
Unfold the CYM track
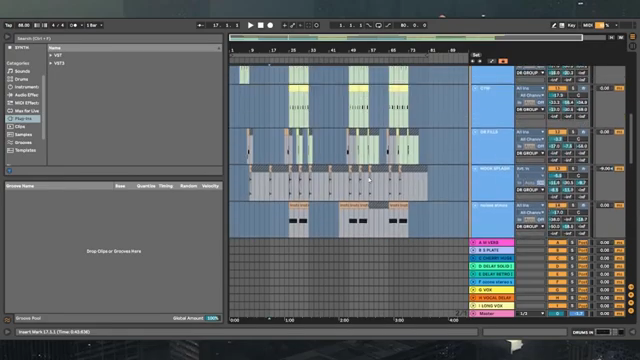(475, 88)
